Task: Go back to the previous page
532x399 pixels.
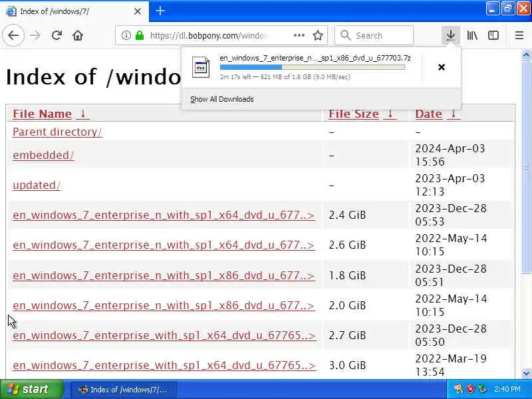Action: [13, 35]
